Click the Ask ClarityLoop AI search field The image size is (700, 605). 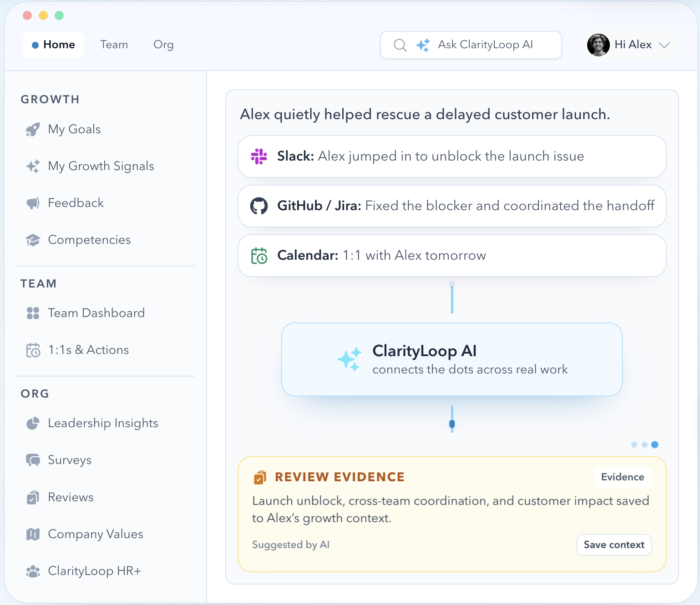click(471, 45)
